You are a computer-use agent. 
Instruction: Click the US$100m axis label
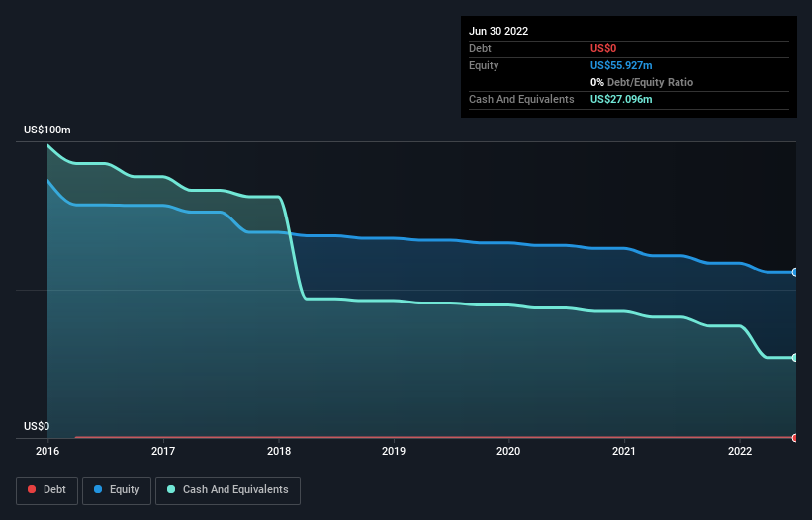pyautogui.click(x=47, y=130)
